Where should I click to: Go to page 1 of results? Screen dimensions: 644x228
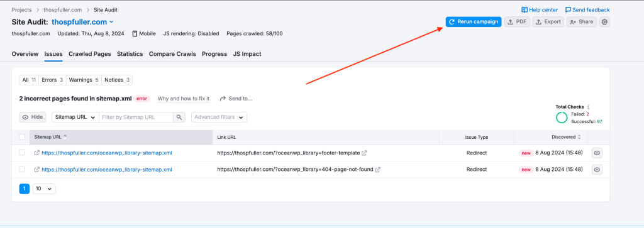(25, 188)
